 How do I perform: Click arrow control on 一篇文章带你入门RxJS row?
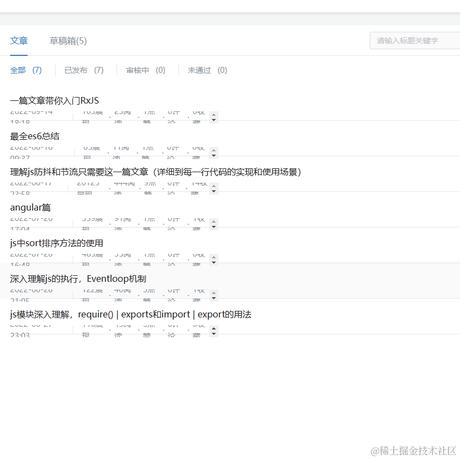(x=214, y=117)
